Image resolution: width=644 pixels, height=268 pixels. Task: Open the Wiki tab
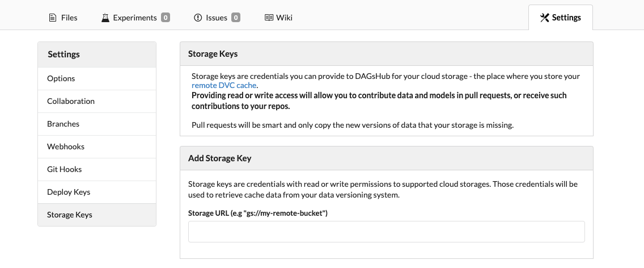(284, 18)
